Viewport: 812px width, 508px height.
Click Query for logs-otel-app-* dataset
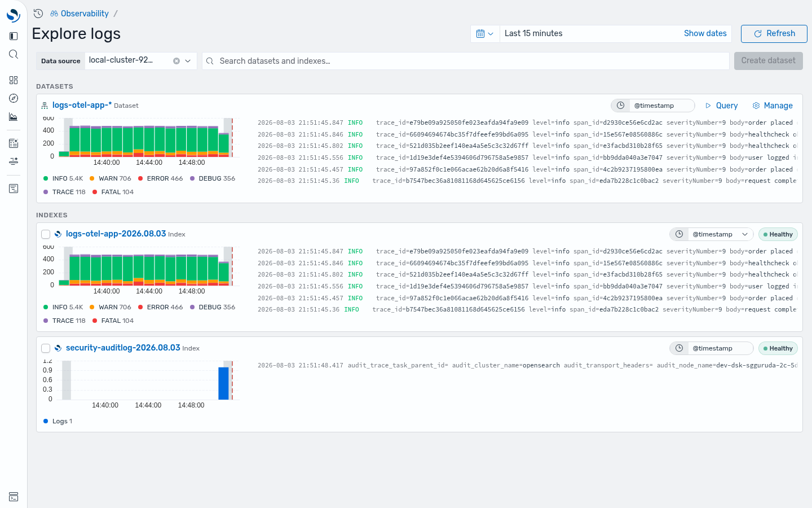[x=721, y=106]
